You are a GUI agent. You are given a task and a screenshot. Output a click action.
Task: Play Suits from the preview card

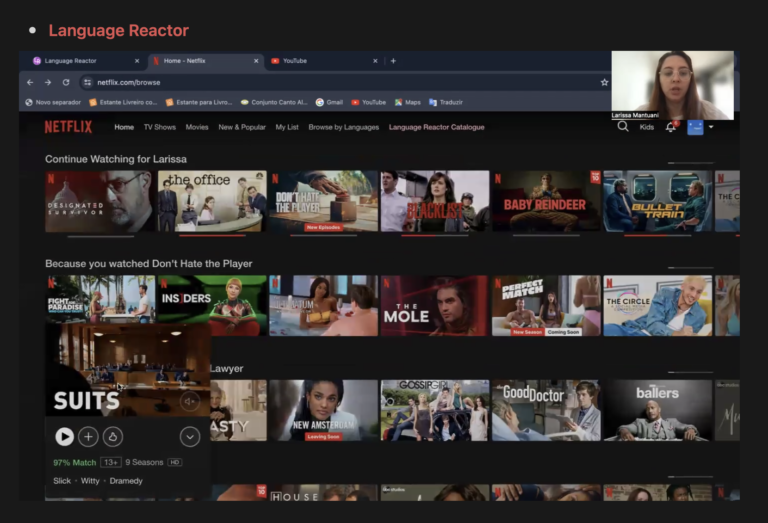coord(64,436)
